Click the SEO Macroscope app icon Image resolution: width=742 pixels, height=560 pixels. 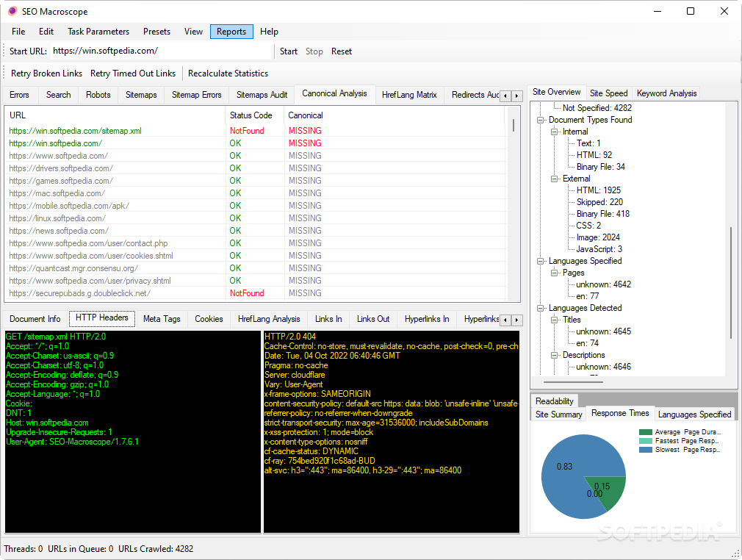(x=12, y=11)
